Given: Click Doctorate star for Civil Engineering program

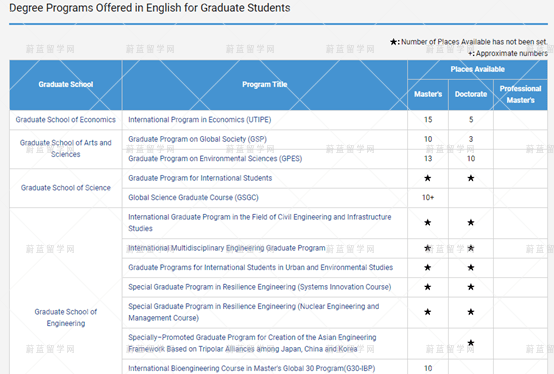Looking at the screenshot, I should pyautogui.click(x=471, y=222).
